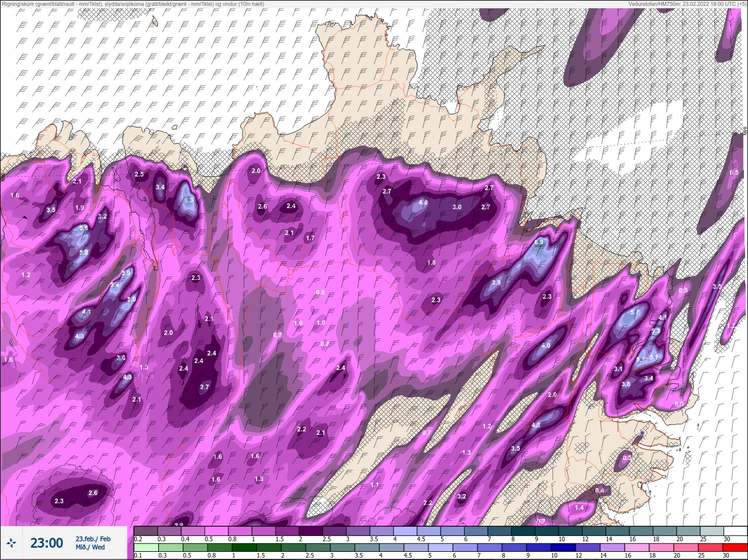Click the 1.9 precipitation value on map
This screenshot has width=748, height=560.
pyautogui.click(x=80, y=208)
